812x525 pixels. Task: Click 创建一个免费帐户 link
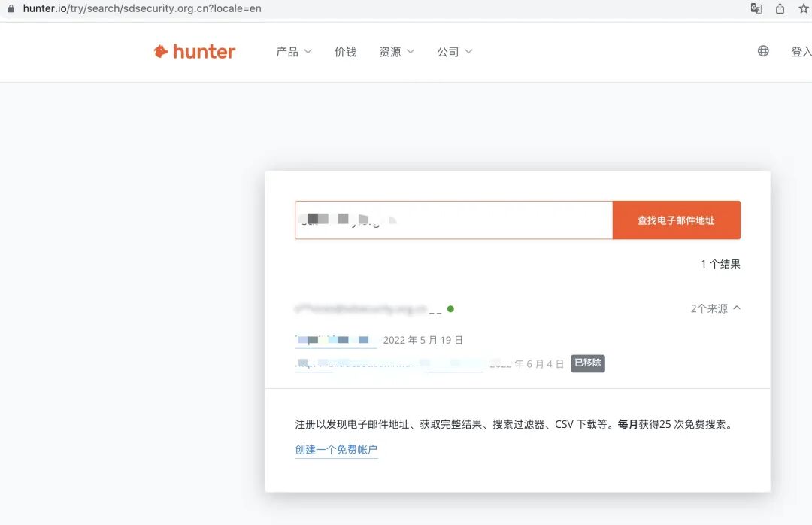(336, 449)
